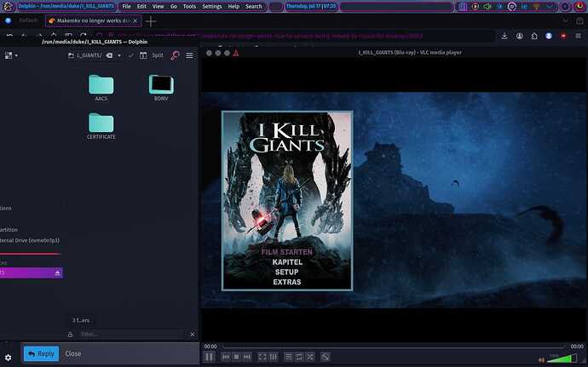
Task: Skip to next chapter in VLC
Action: tap(247, 358)
